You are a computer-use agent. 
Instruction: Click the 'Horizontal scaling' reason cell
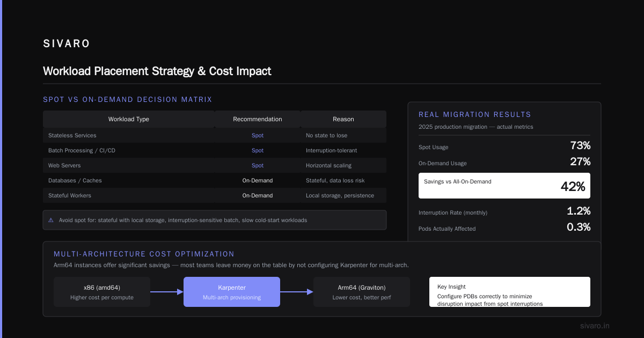coord(329,165)
